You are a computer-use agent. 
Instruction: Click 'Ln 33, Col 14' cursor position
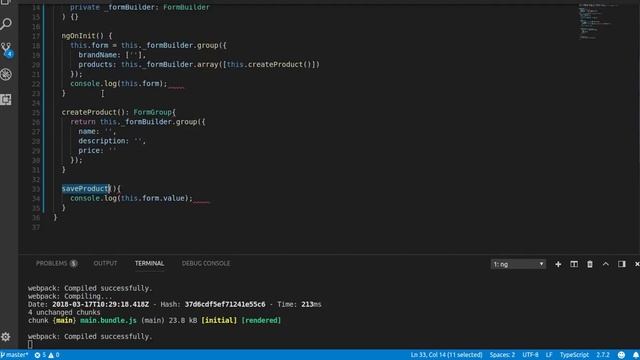click(x=447, y=355)
